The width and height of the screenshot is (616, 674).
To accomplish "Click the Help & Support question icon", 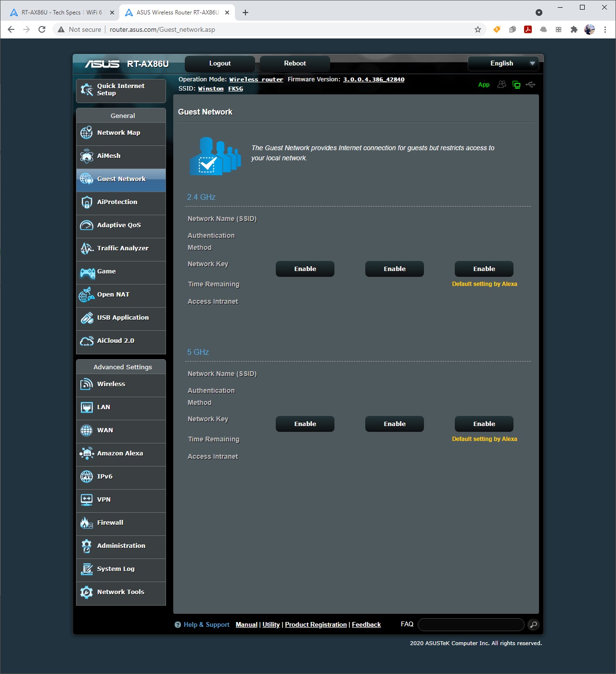I will [178, 625].
